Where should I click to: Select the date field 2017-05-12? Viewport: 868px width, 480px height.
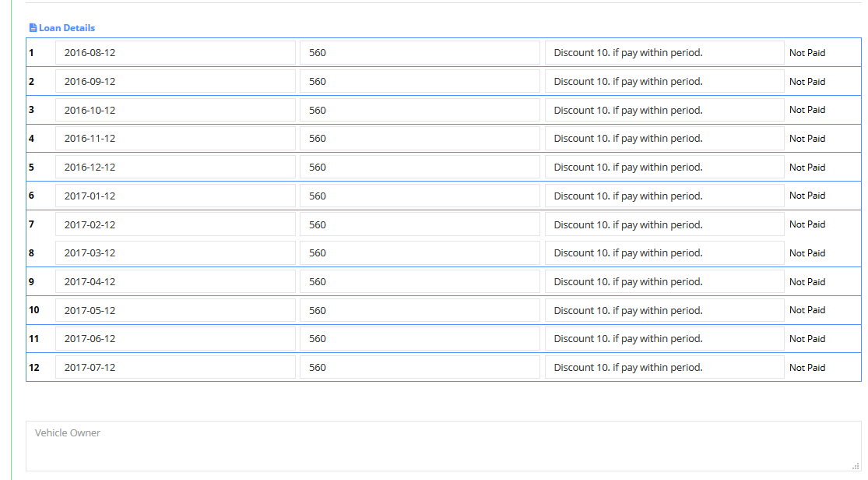[x=175, y=310]
